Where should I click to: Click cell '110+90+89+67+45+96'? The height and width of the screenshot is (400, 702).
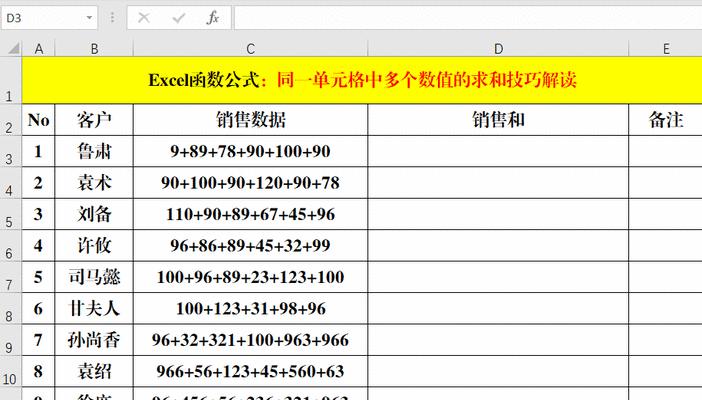coord(250,214)
